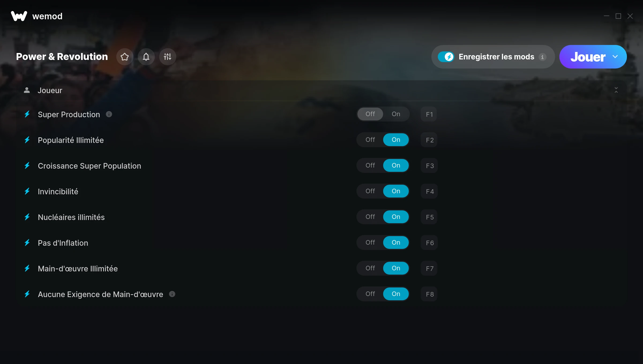
Task: Click info icon on Enregistrer les mods
Action: 542,57
